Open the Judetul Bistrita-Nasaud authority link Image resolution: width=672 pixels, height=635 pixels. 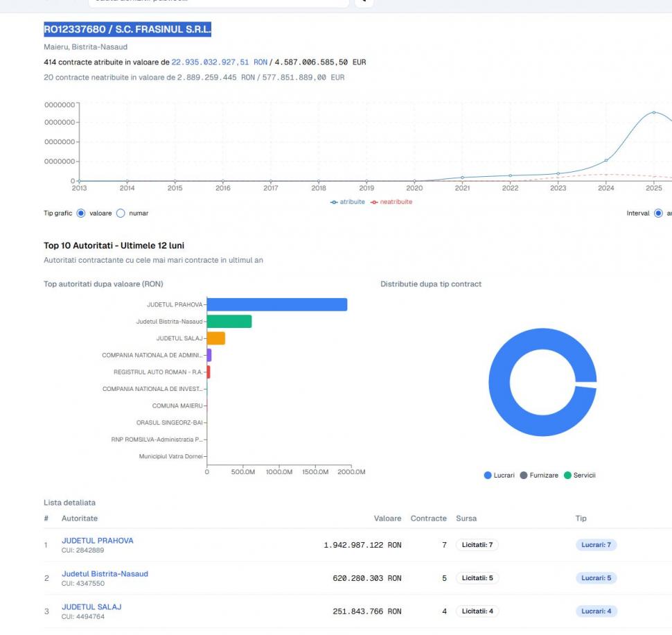click(105, 574)
